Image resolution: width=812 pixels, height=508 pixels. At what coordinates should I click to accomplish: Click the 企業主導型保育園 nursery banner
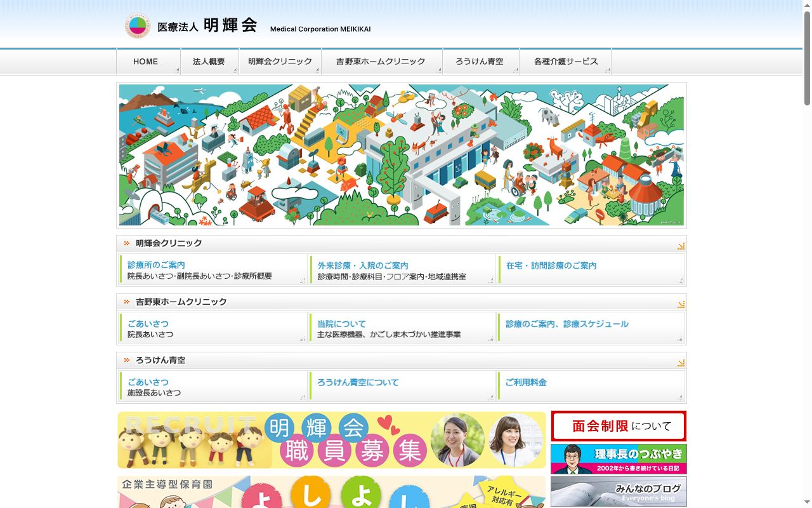click(332, 492)
